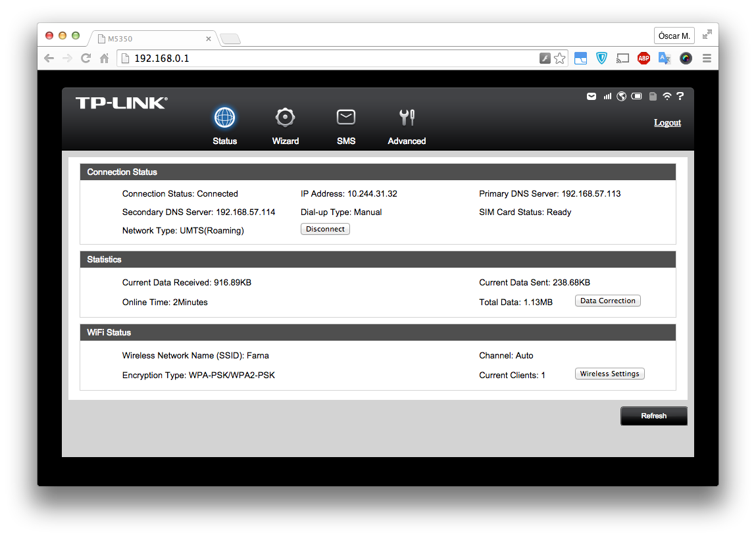Click the Statistics section header
The height and width of the screenshot is (538, 756).
tap(378, 259)
